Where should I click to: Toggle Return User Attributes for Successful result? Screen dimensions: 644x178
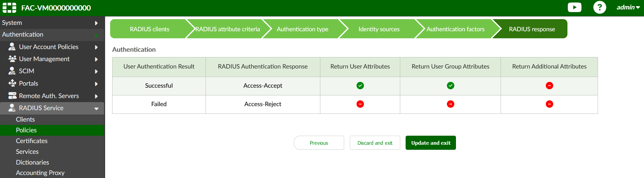tap(360, 86)
